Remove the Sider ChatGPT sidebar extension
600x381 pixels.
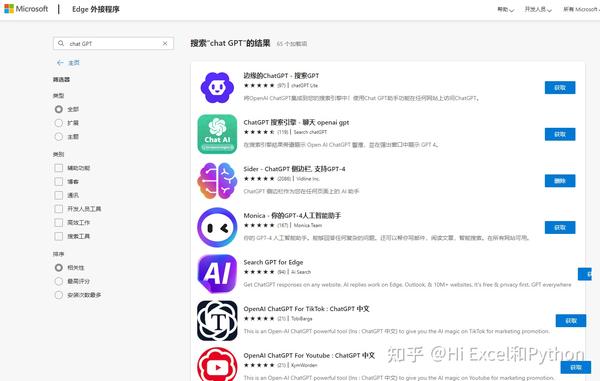[560, 181]
